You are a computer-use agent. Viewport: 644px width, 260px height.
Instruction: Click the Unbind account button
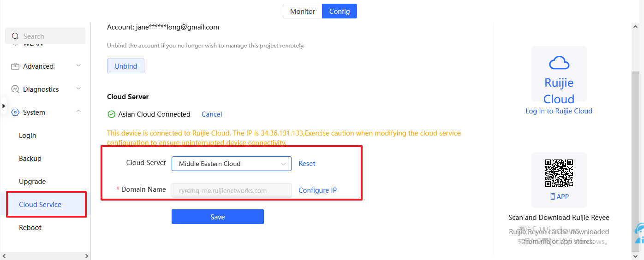[x=125, y=66]
